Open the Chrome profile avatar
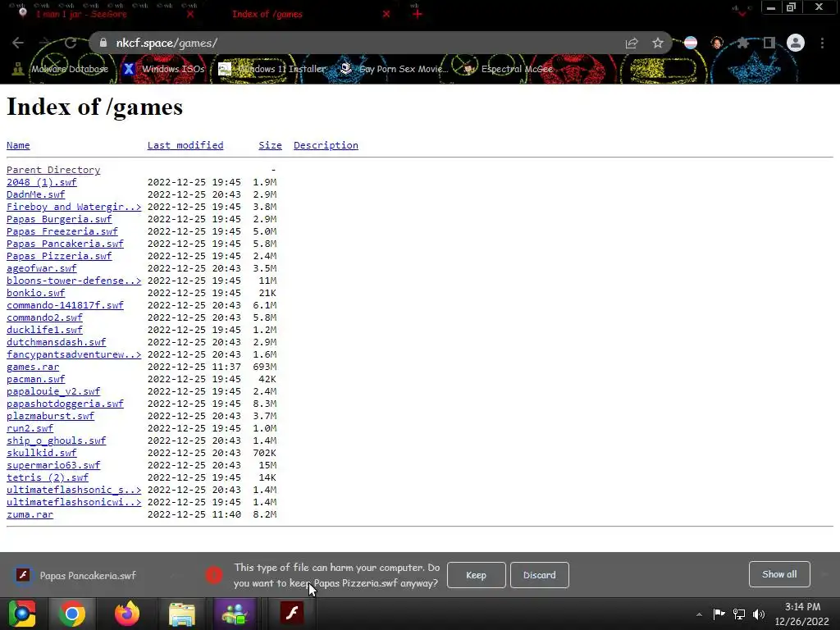The height and width of the screenshot is (630, 840). pos(796,43)
